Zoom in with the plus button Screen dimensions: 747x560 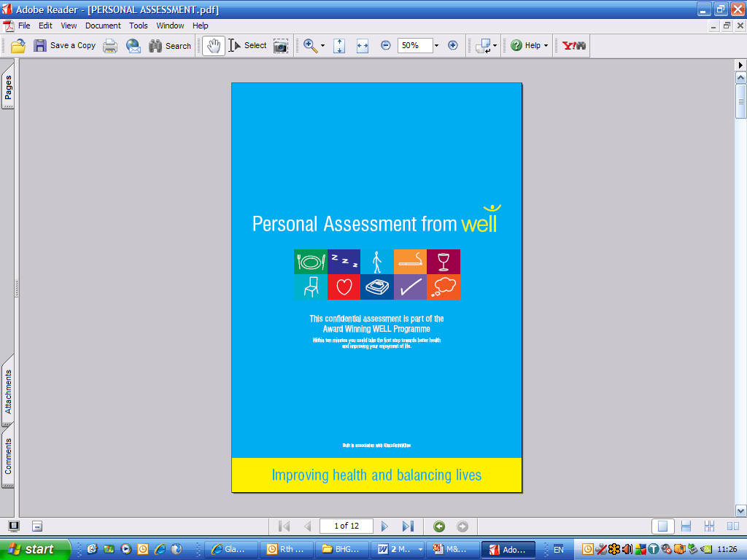pos(452,45)
